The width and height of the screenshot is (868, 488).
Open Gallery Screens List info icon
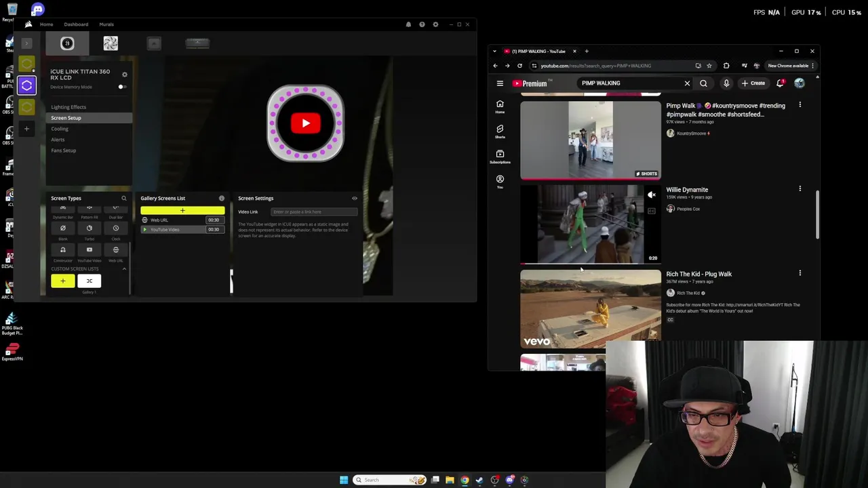pyautogui.click(x=222, y=199)
